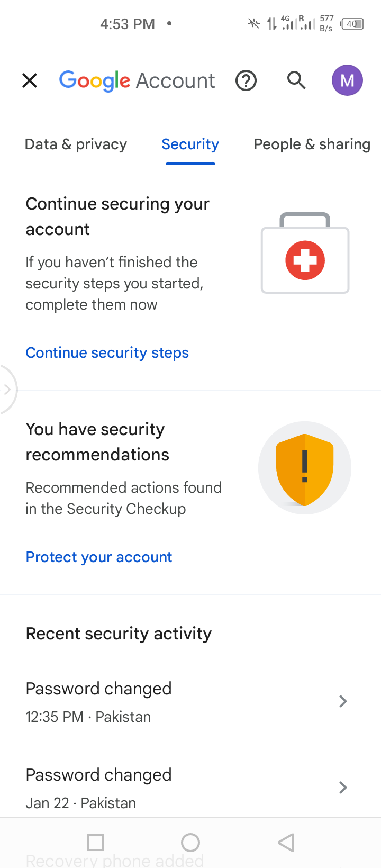The height and width of the screenshot is (868, 381).
Task: Tap the orange warning shield icon
Action: tap(305, 468)
